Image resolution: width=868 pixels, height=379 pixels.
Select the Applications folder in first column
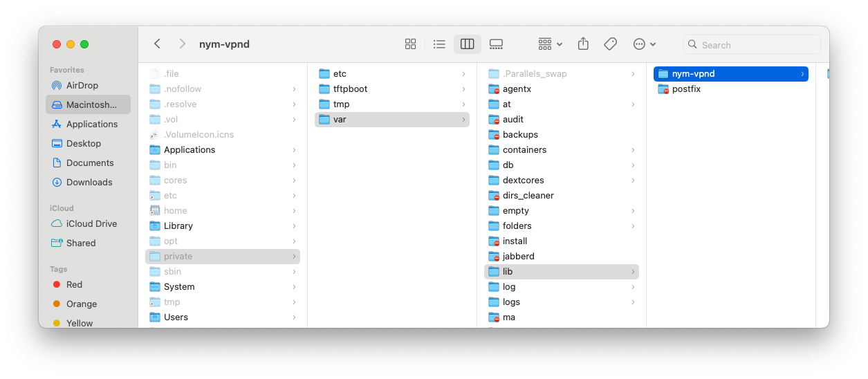[223, 149]
